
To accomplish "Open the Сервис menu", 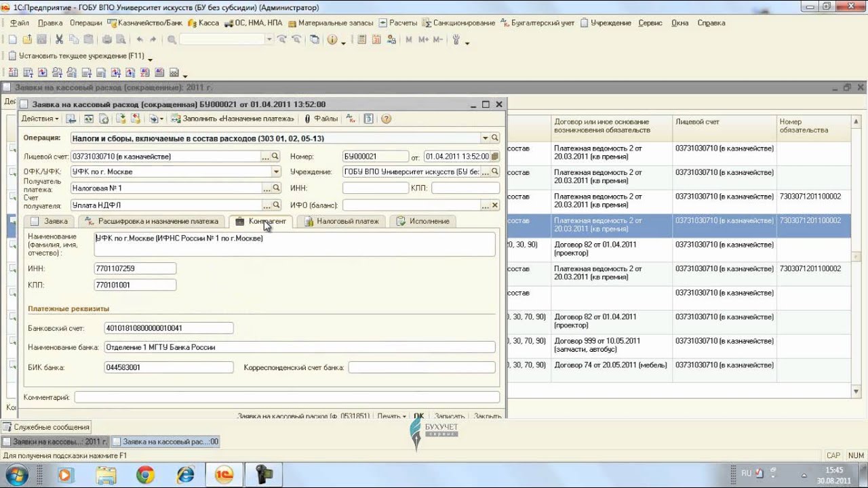I will point(650,22).
